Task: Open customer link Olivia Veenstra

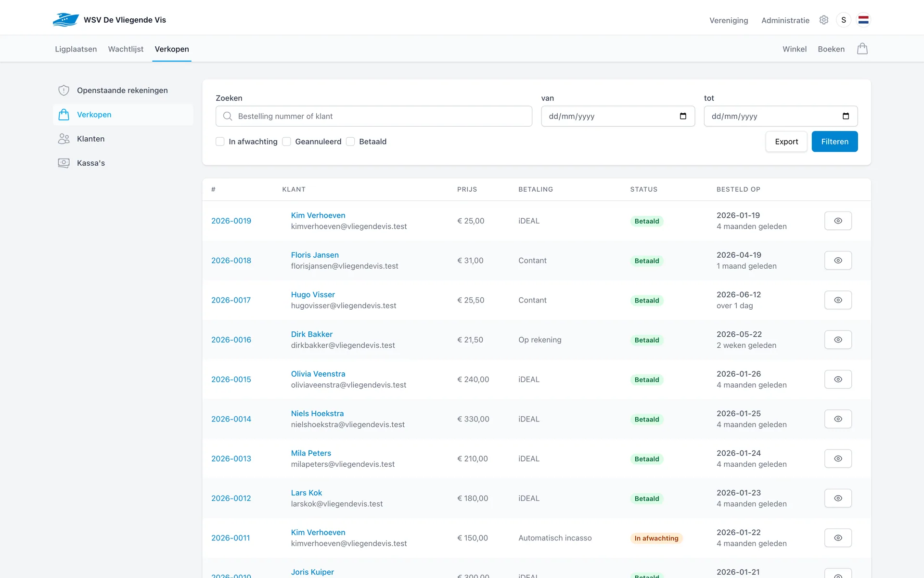Action: click(318, 374)
